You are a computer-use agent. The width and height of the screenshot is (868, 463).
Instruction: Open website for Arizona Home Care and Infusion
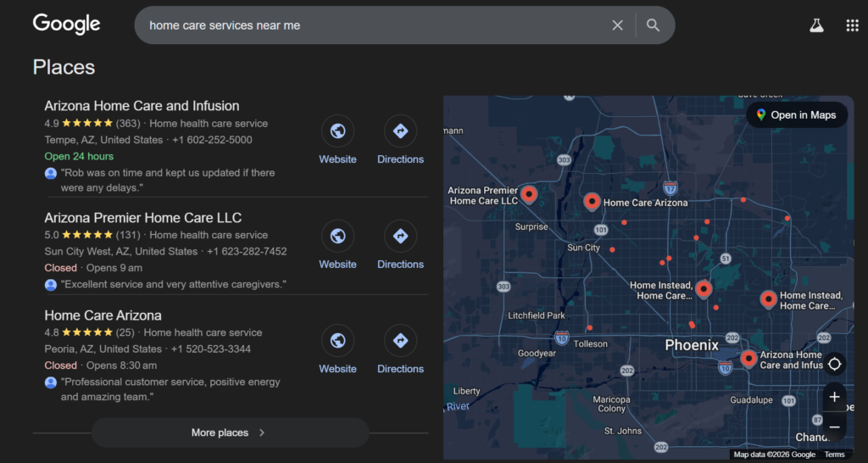[x=337, y=132]
